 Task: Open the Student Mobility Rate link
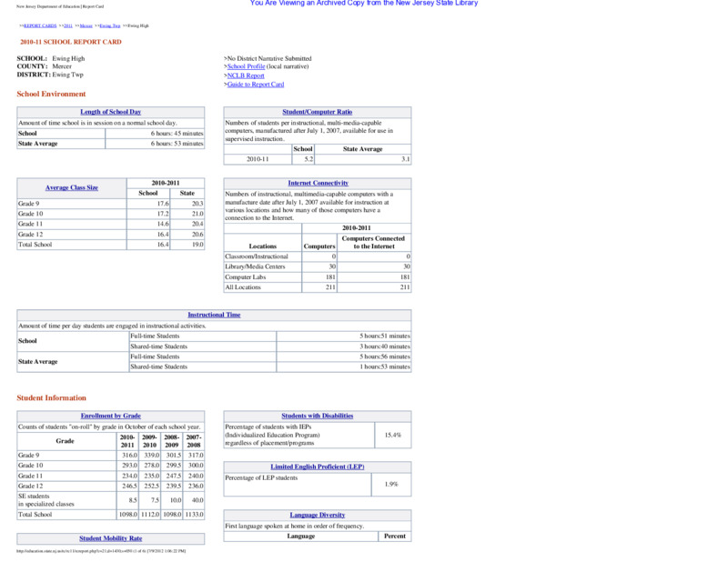[110, 538]
